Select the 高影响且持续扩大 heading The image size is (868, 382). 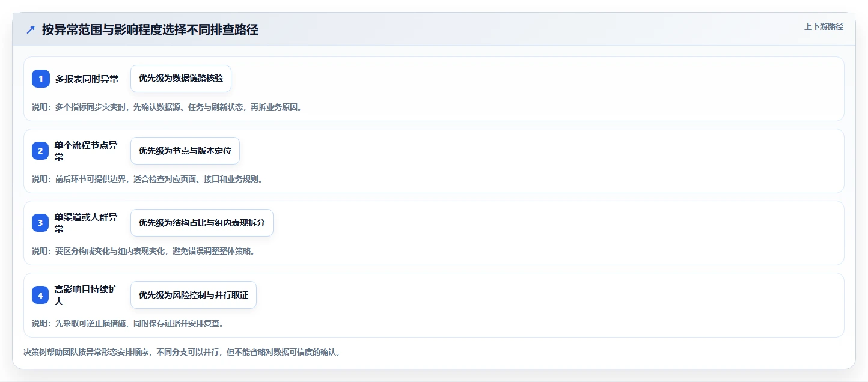click(x=86, y=295)
